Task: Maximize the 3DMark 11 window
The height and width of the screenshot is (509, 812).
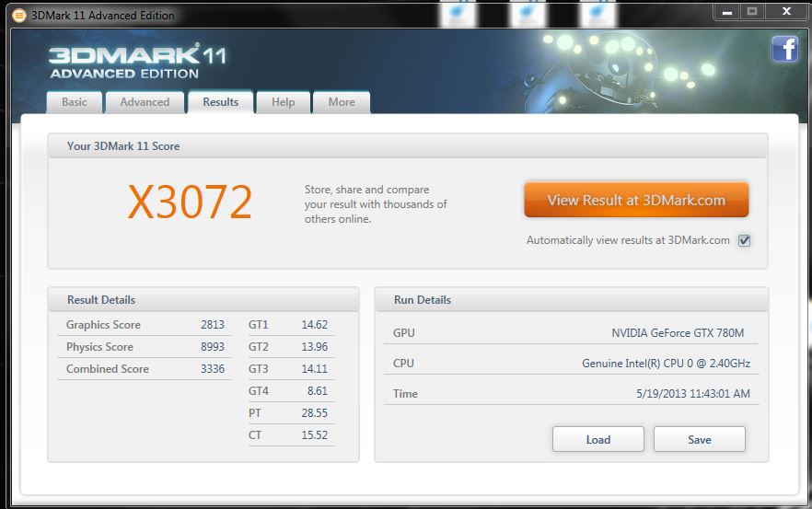Action: (752, 12)
